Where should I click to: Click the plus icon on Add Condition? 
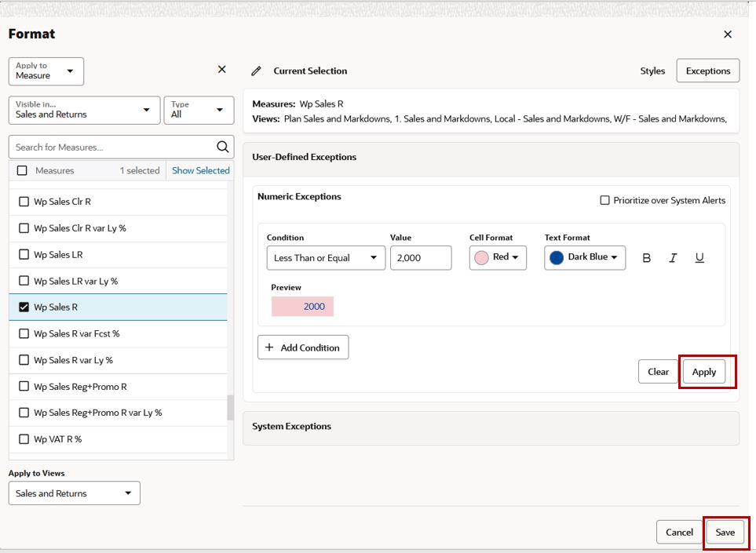coord(269,347)
